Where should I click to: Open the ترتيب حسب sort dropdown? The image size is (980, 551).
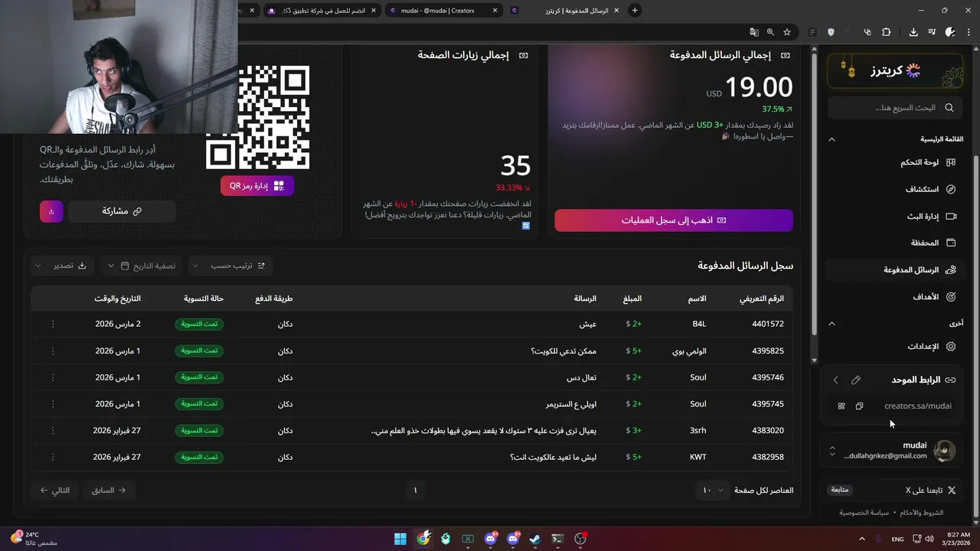click(x=230, y=266)
